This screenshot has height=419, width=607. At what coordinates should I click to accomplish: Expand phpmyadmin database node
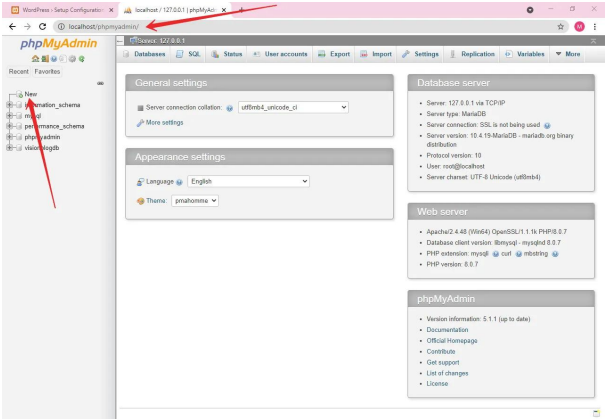click(10, 137)
